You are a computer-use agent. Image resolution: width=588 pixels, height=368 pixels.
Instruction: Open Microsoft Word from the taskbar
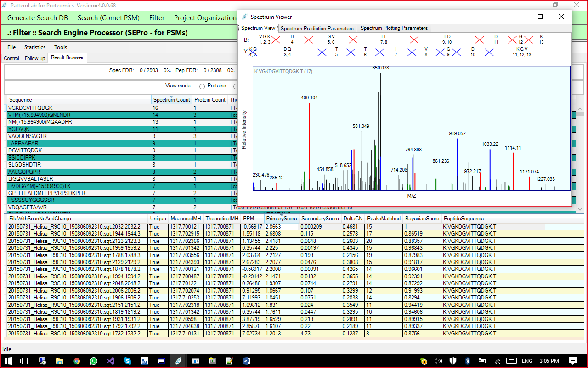click(246, 361)
